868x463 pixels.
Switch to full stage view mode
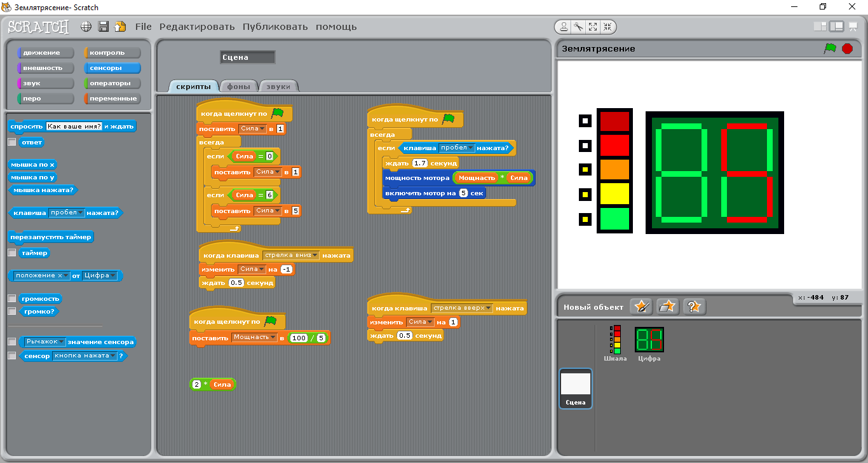(836, 27)
